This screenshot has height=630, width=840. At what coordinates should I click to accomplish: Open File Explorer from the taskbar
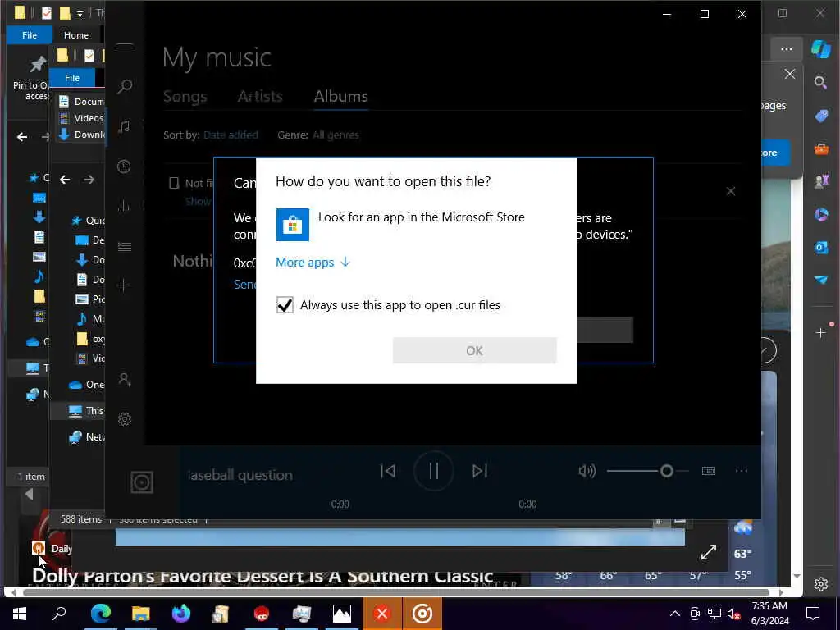(x=141, y=614)
